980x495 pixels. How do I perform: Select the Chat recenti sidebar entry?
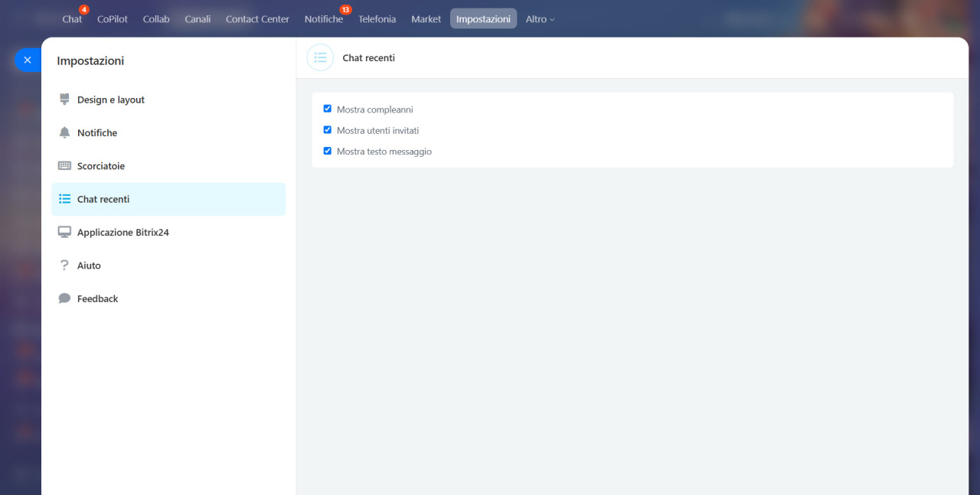[x=168, y=199]
